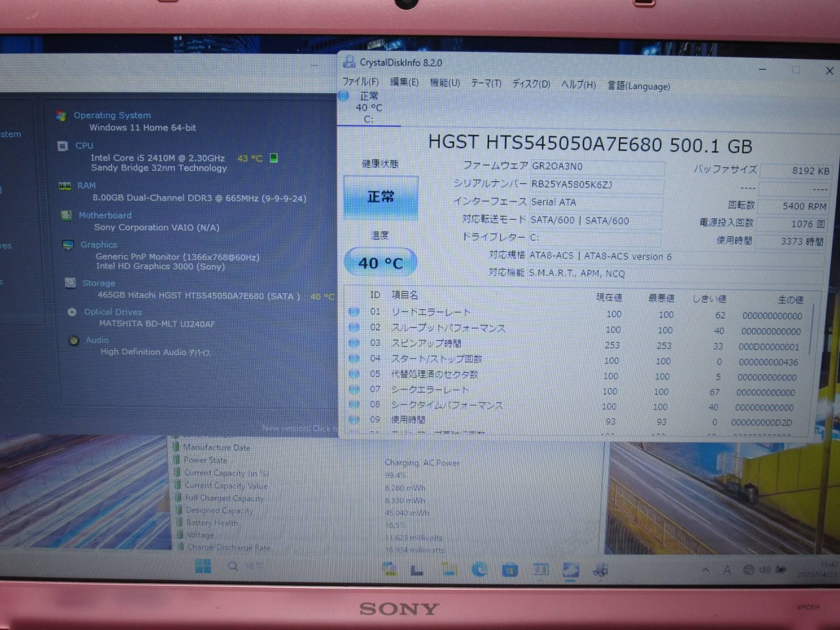Screen dimensions: 840x630
Task: Open the CPU section in Speccy
Action: (84, 145)
